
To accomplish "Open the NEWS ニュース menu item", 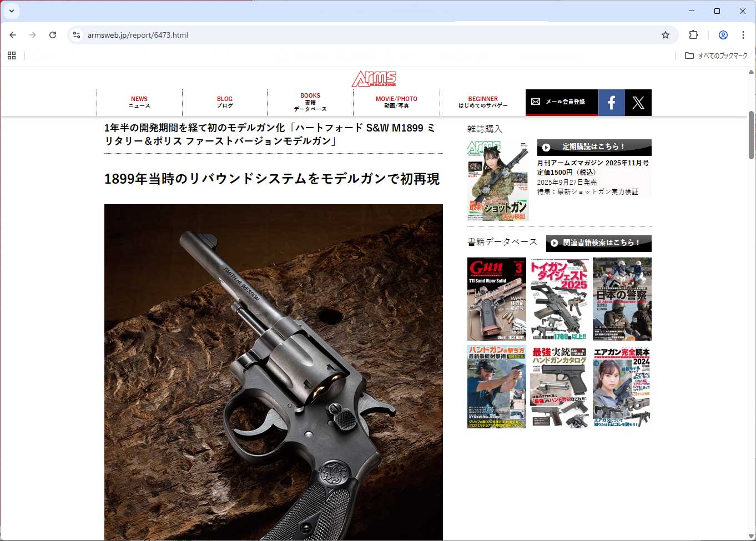I will (x=139, y=102).
